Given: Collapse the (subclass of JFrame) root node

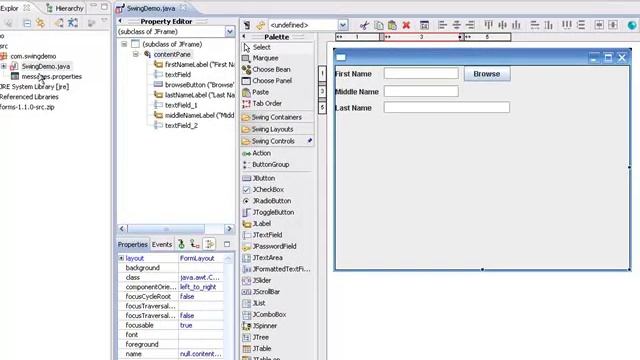Looking at the screenshot, I should pyautogui.click(x=124, y=44).
